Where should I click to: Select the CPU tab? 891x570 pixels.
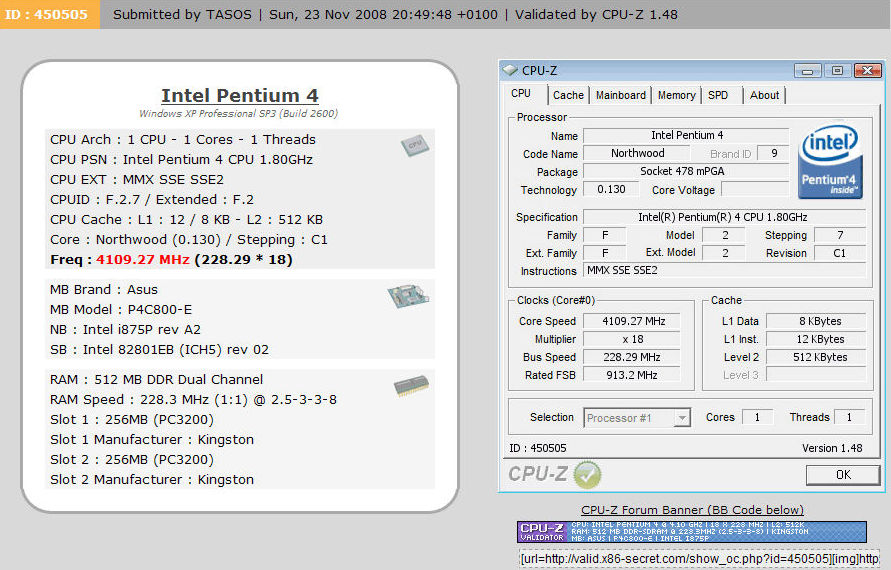521,94
